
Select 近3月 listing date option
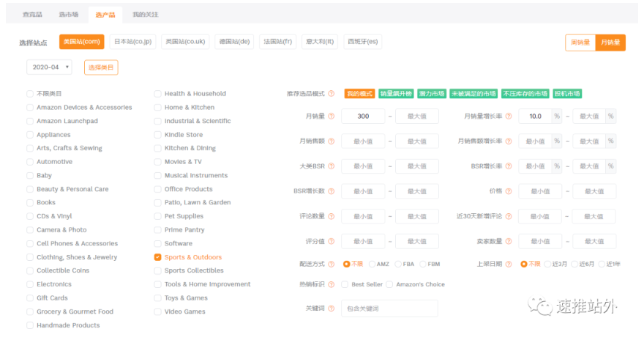tap(547, 264)
